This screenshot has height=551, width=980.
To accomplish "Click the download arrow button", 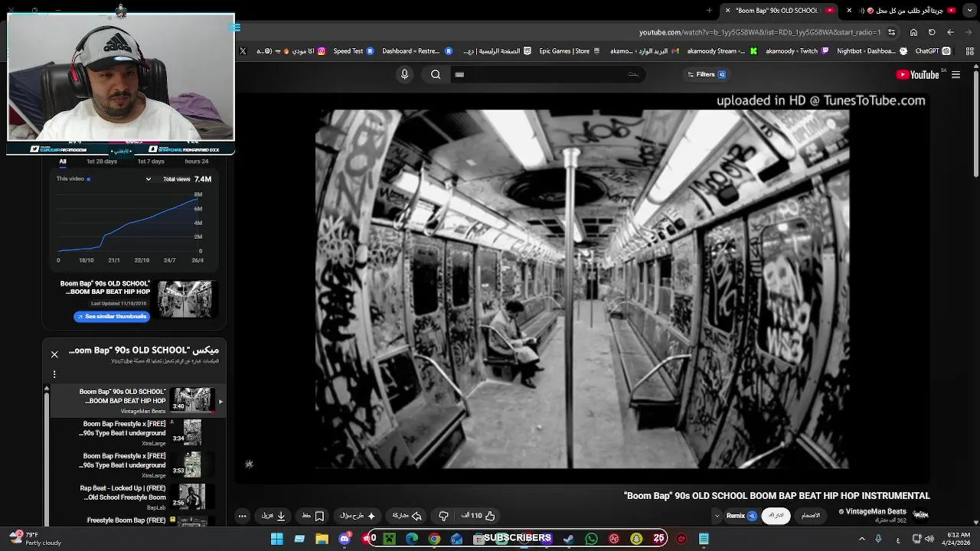I will coord(281,516).
